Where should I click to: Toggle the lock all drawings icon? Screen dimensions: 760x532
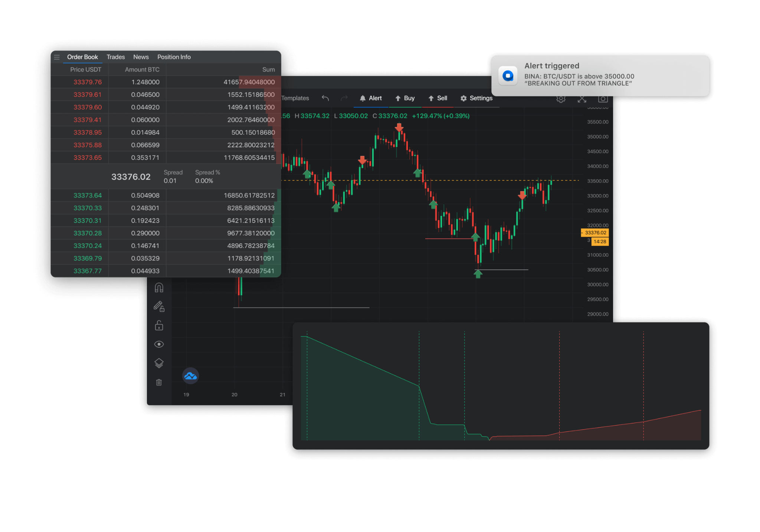tap(159, 325)
